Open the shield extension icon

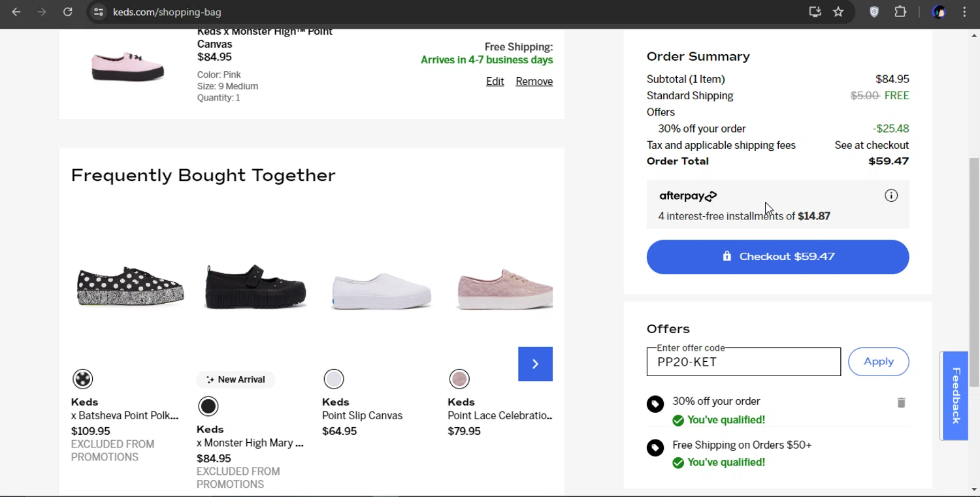874,12
